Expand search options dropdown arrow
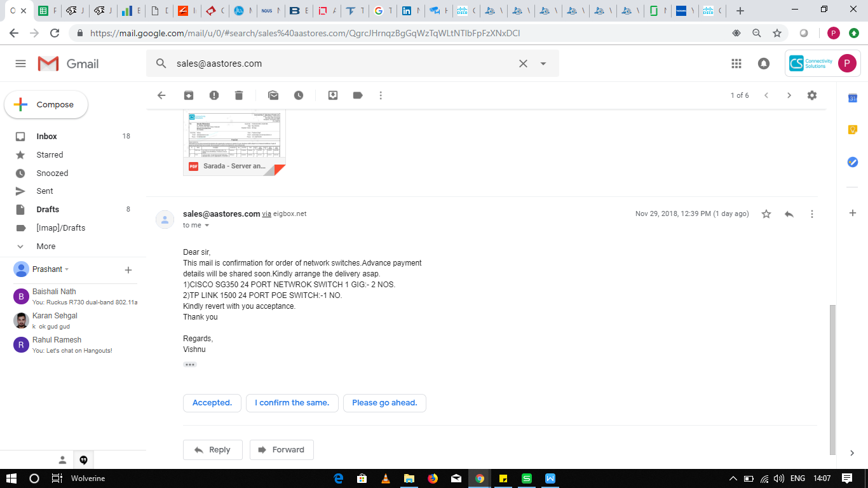868x488 pixels. click(x=543, y=64)
